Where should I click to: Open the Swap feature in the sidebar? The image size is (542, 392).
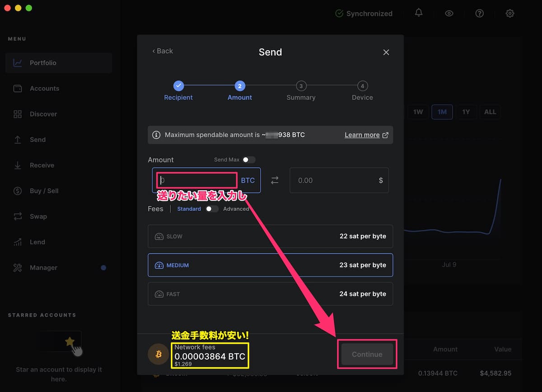(38, 216)
